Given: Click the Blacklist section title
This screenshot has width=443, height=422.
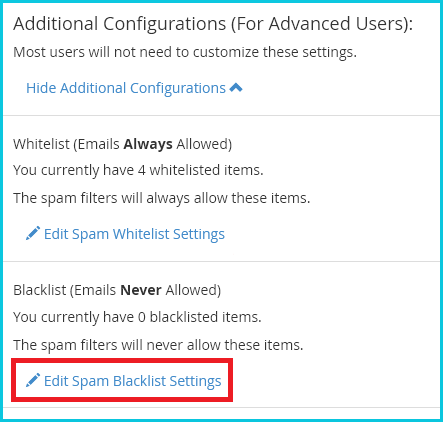Looking at the screenshot, I should tap(117, 290).
